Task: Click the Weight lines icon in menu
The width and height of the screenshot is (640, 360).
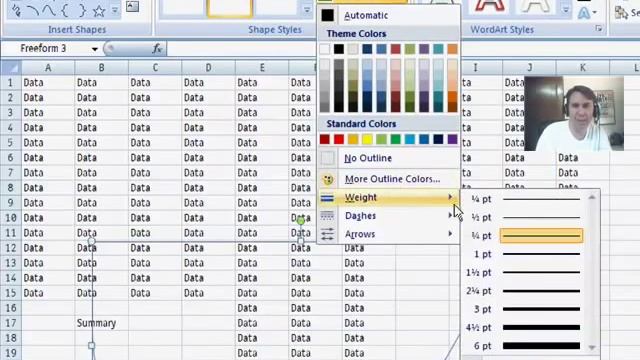Action: pos(327,198)
